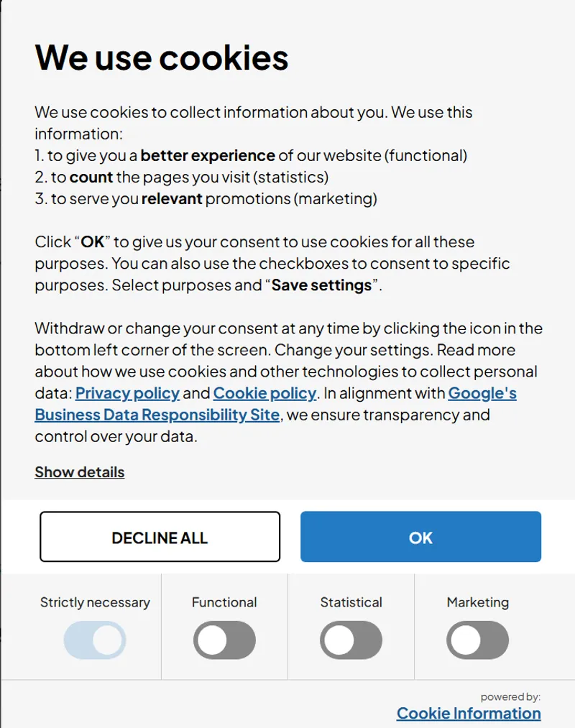Click the Functional column header
The width and height of the screenshot is (575, 728).
[224, 602]
